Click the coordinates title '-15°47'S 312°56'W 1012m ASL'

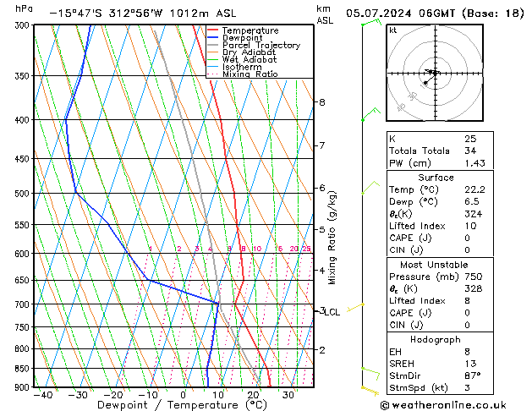tap(143, 14)
